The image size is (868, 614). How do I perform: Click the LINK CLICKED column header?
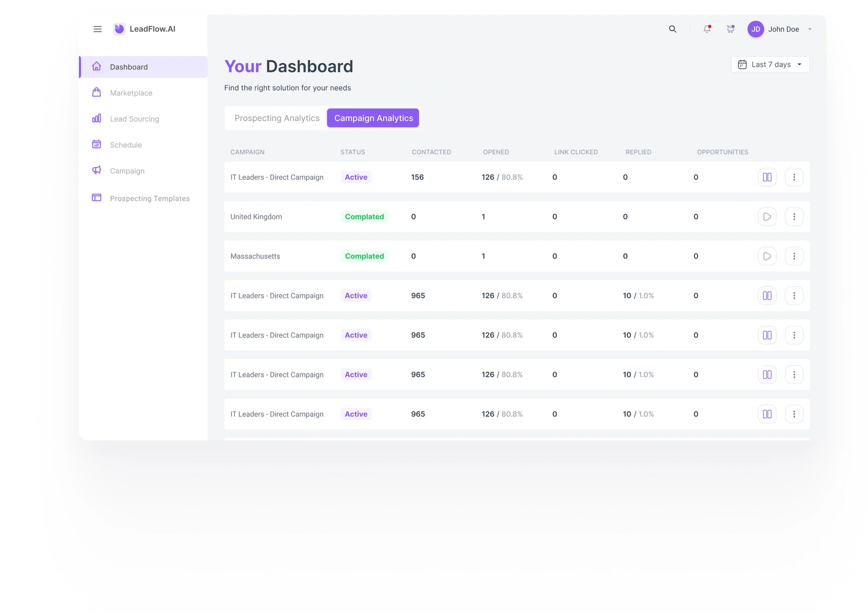[576, 152]
